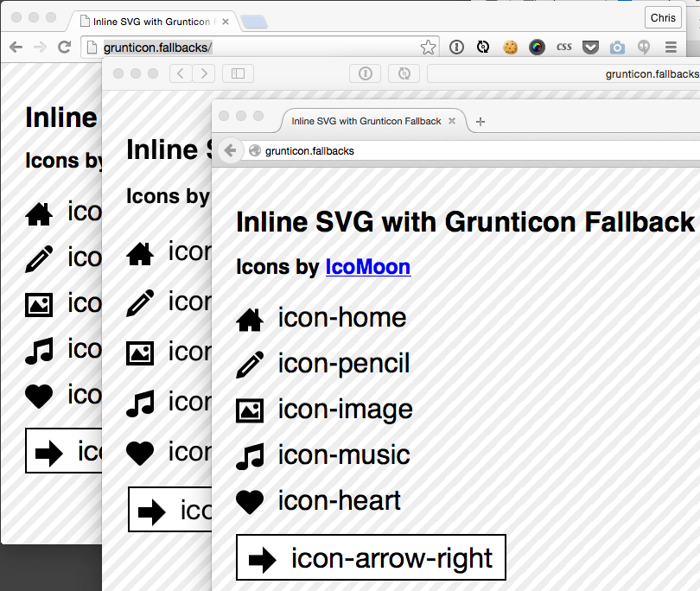Open the 1Password extension in Chrome toolbar

tap(456, 47)
